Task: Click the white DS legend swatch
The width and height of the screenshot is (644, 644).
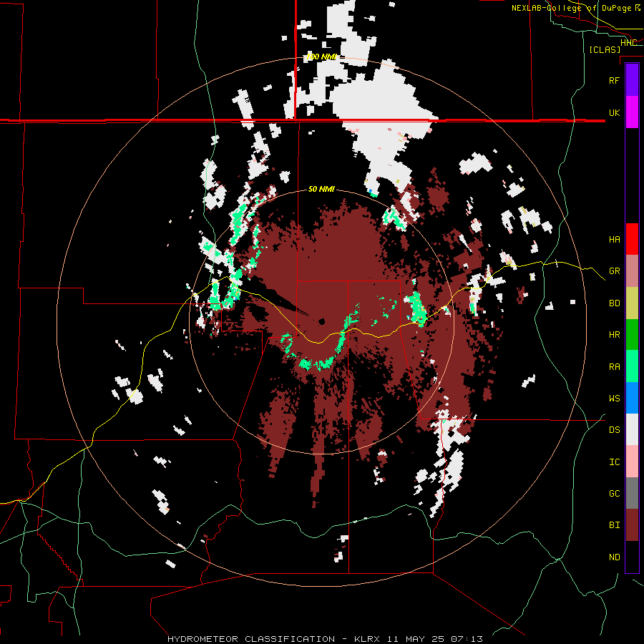Action: (x=632, y=429)
